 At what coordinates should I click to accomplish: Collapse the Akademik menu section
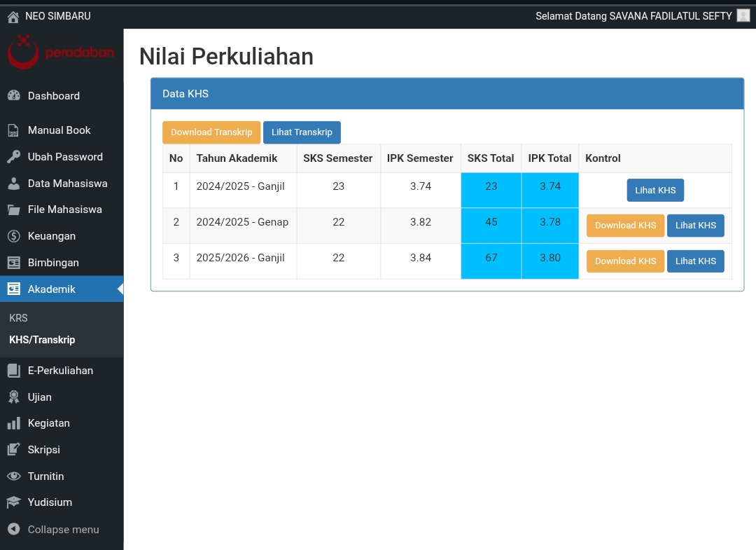point(62,289)
